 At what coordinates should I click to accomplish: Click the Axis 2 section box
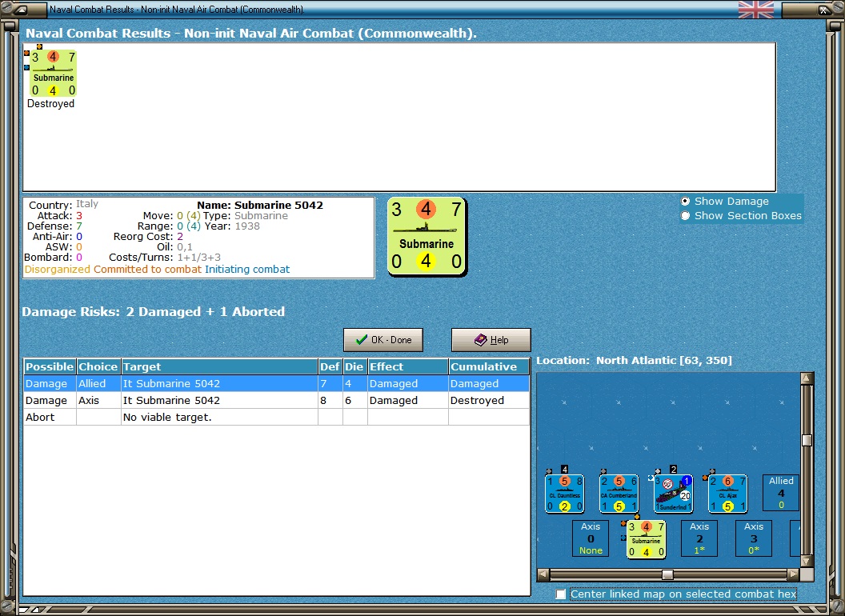click(x=699, y=538)
